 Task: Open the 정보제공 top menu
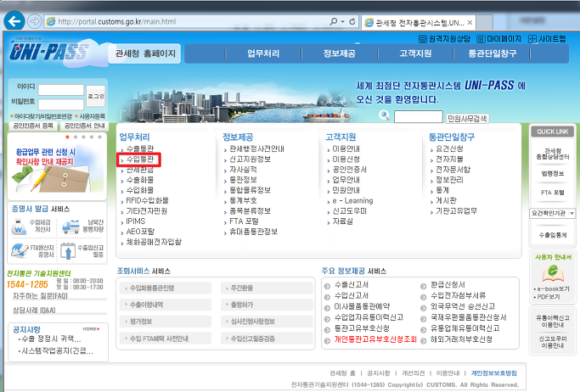tap(340, 53)
